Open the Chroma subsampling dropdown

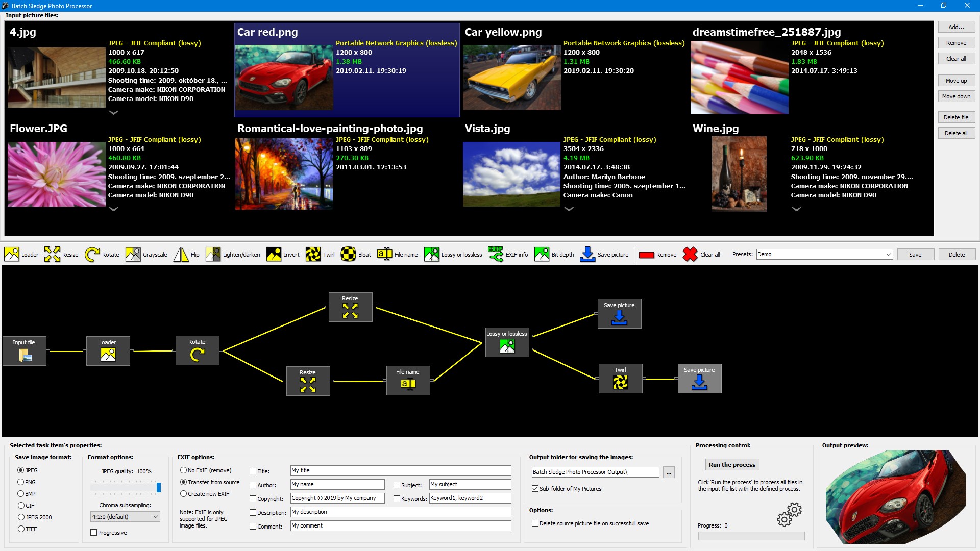tap(125, 517)
